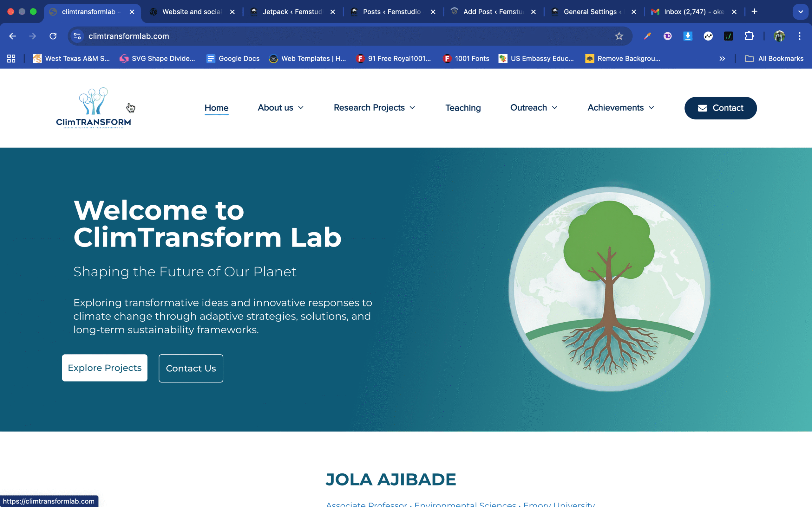Open the tab search chevron

(x=801, y=12)
